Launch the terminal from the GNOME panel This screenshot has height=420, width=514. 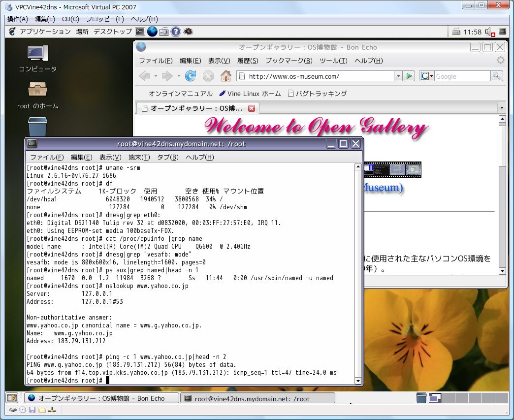point(140,32)
